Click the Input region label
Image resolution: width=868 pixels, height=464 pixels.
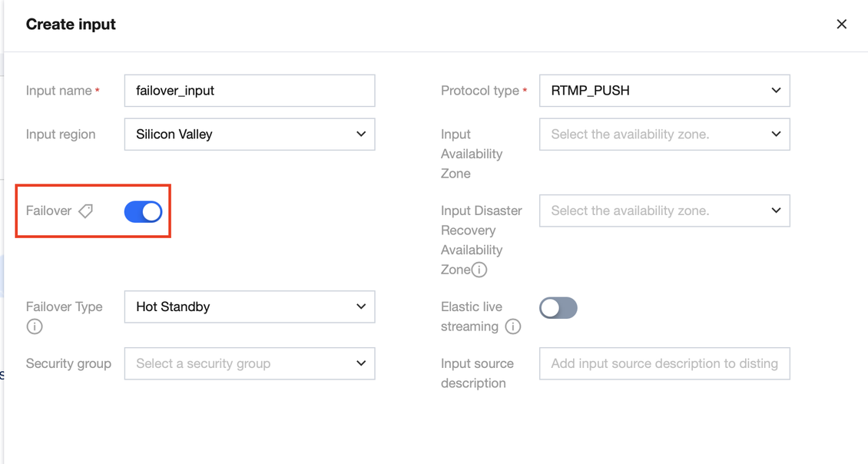[x=61, y=134]
